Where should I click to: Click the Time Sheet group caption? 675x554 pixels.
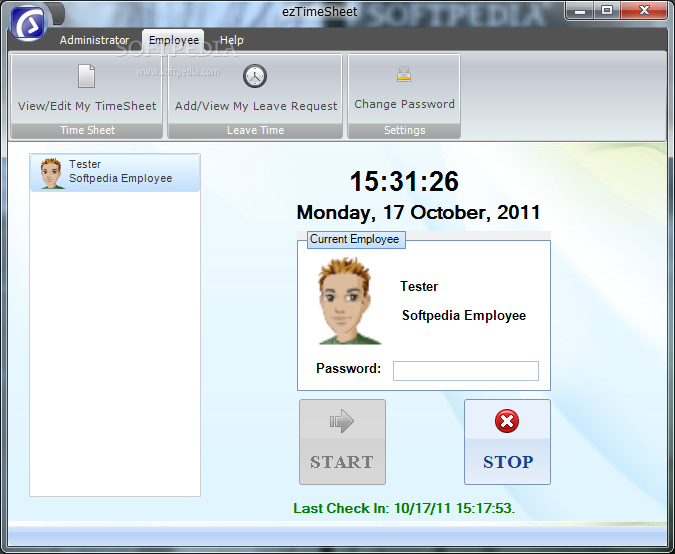87,130
